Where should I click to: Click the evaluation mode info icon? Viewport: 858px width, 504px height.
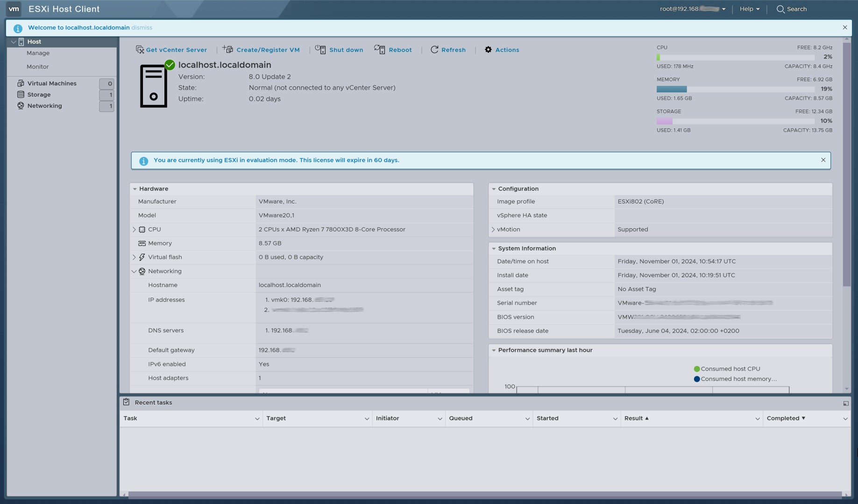click(x=144, y=161)
